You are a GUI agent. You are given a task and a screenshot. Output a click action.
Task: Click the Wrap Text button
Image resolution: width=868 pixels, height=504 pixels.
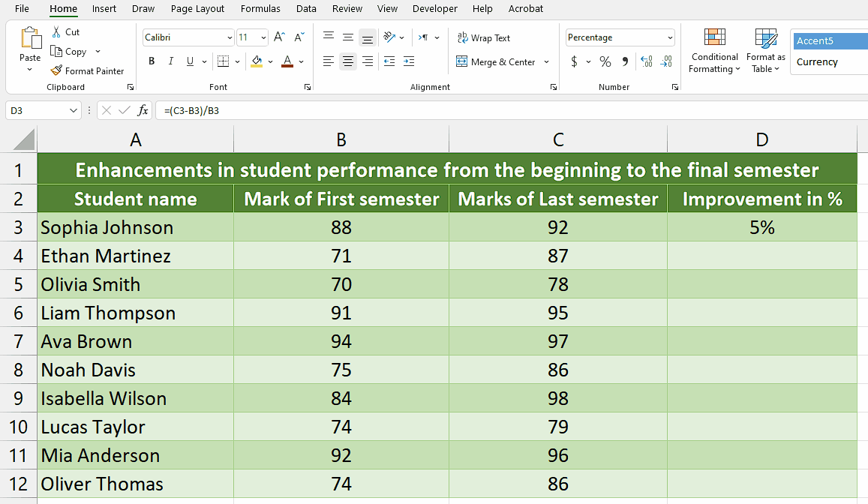coord(483,37)
